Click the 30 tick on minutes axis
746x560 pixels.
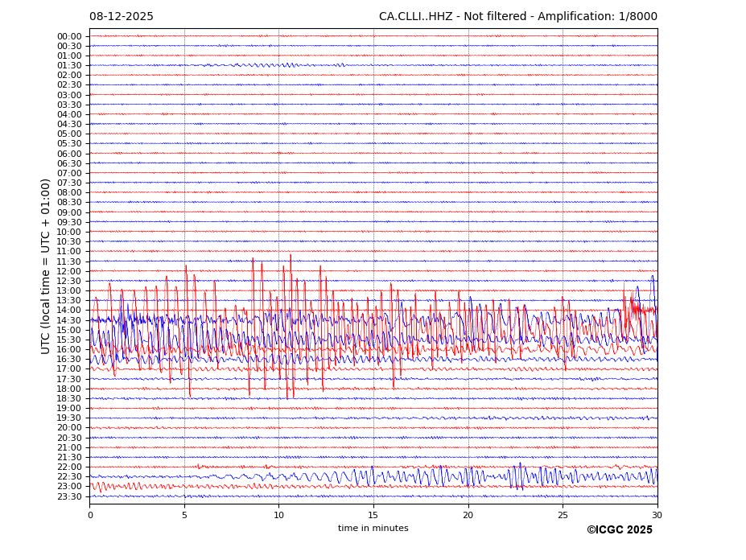point(657,515)
